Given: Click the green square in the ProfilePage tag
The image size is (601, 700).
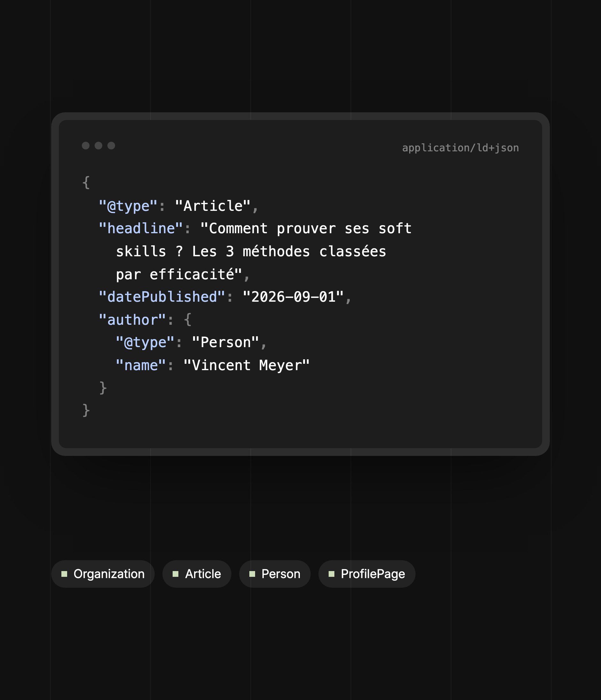Looking at the screenshot, I should pyautogui.click(x=331, y=574).
